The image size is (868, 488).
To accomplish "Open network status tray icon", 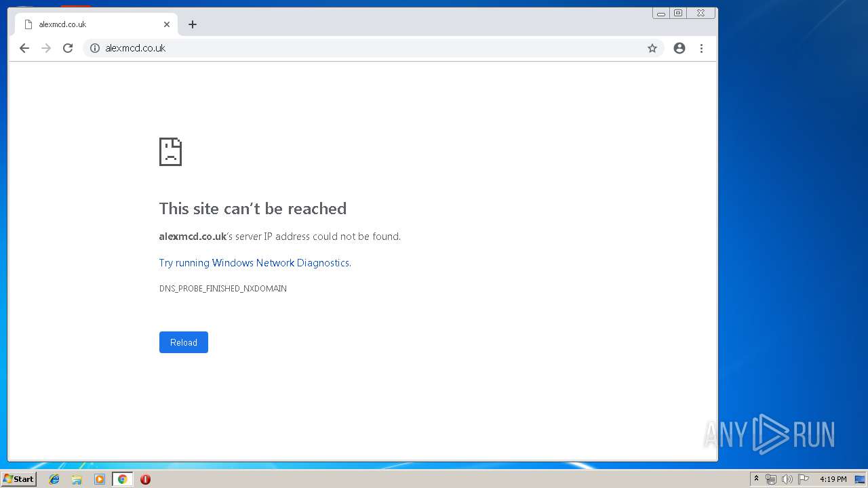I will (x=771, y=479).
